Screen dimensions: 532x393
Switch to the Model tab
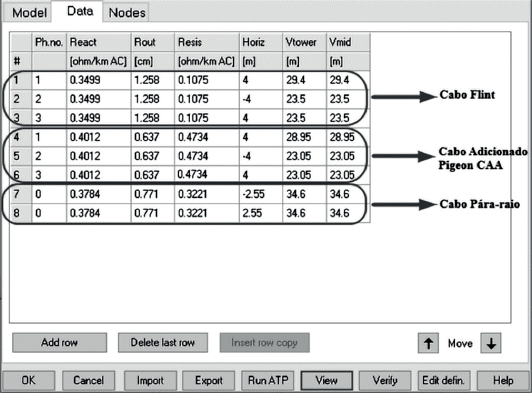[30, 13]
